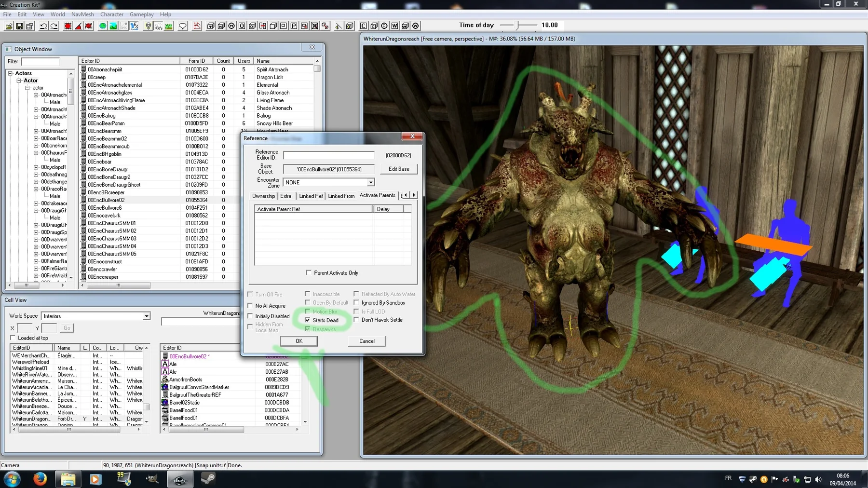Click the boxed C toolbar icon
The width and height of the screenshot is (868, 488).
click(364, 26)
